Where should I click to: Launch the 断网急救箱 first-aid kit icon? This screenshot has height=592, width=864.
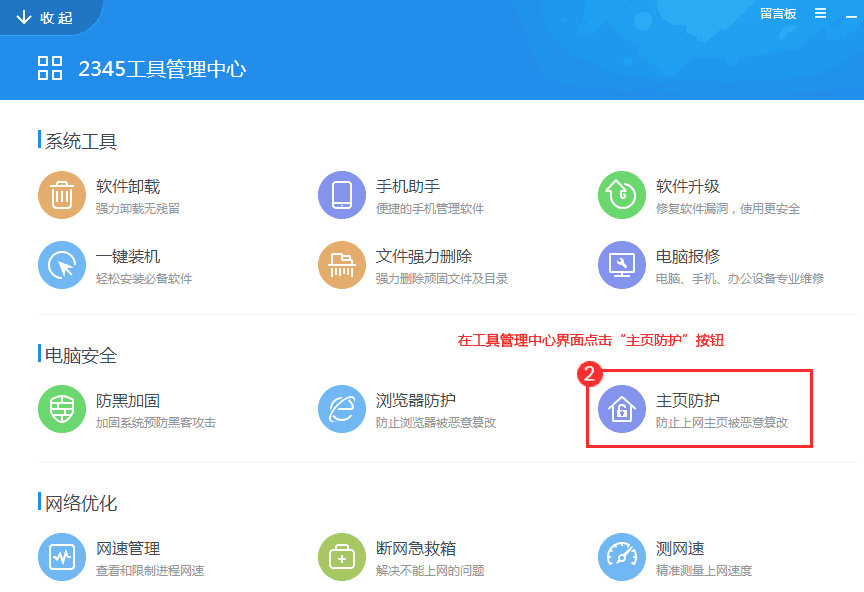pos(342,557)
